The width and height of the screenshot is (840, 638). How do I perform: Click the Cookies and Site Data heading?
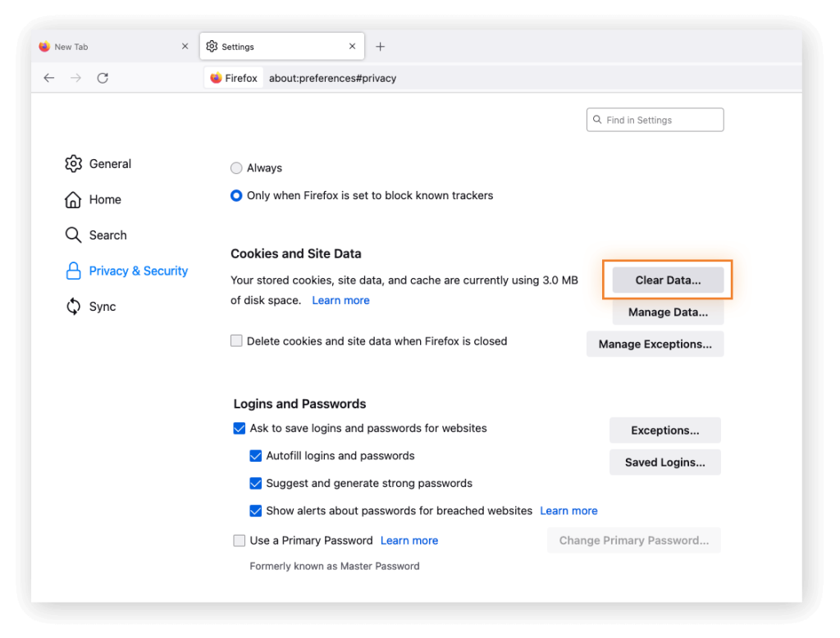(x=295, y=254)
